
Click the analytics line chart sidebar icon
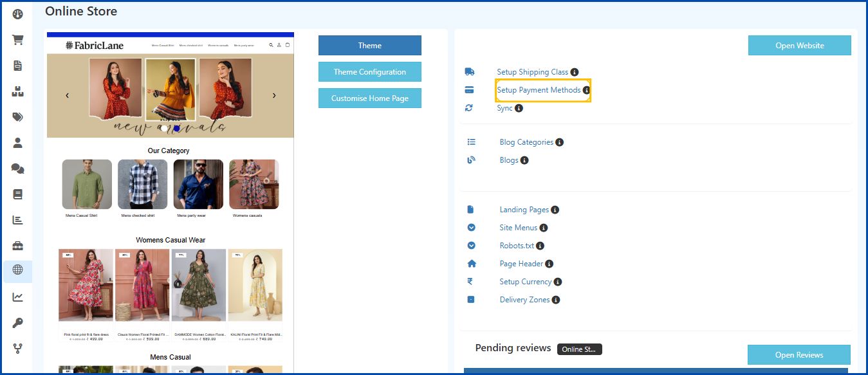pos(17,297)
